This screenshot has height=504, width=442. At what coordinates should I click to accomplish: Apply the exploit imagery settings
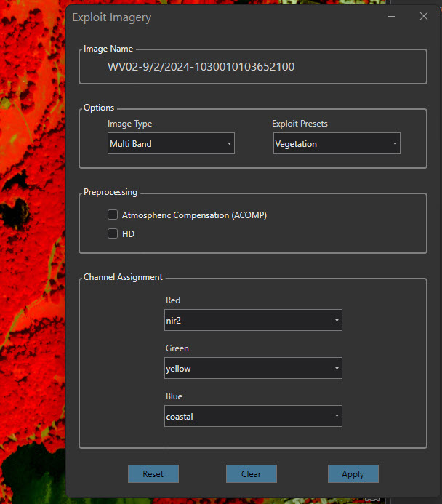coord(353,473)
